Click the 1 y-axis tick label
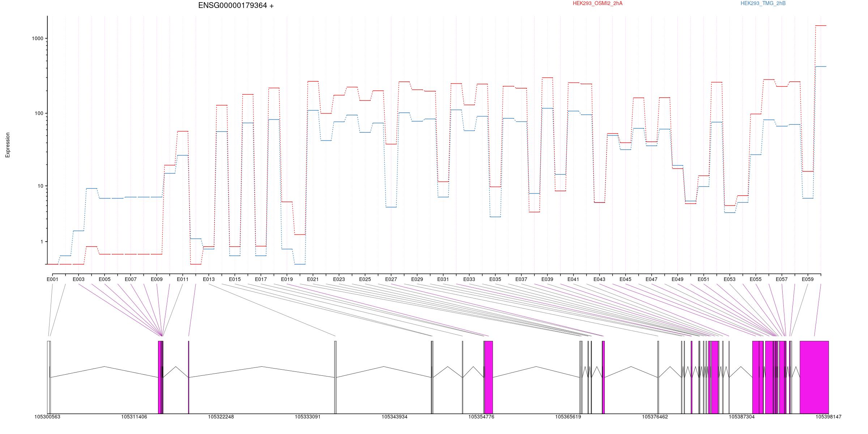This screenshot has height=434, width=868. 42,242
